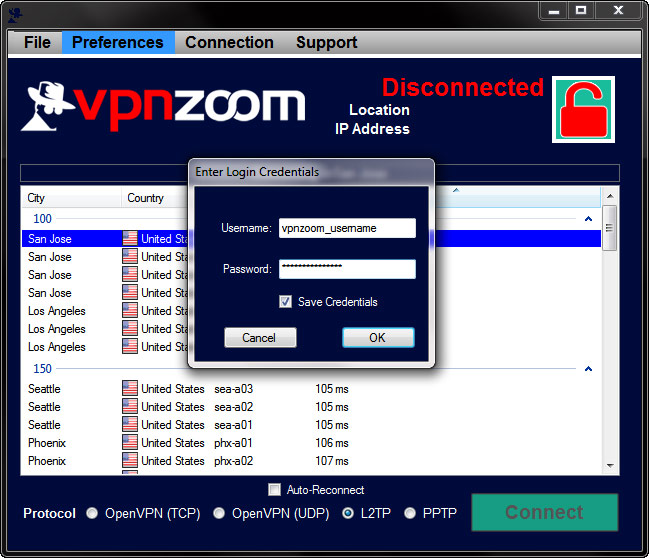This screenshot has height=558, width=649.
Task: Select the PPTP protocol radio button
Action: click(x=410, y=513)
